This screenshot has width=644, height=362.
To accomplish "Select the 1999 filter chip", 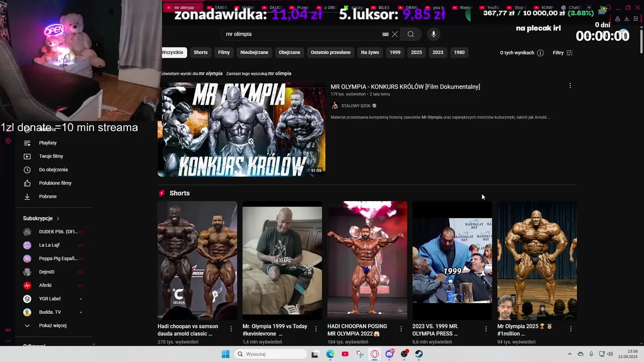I will (x=395, y=52).
